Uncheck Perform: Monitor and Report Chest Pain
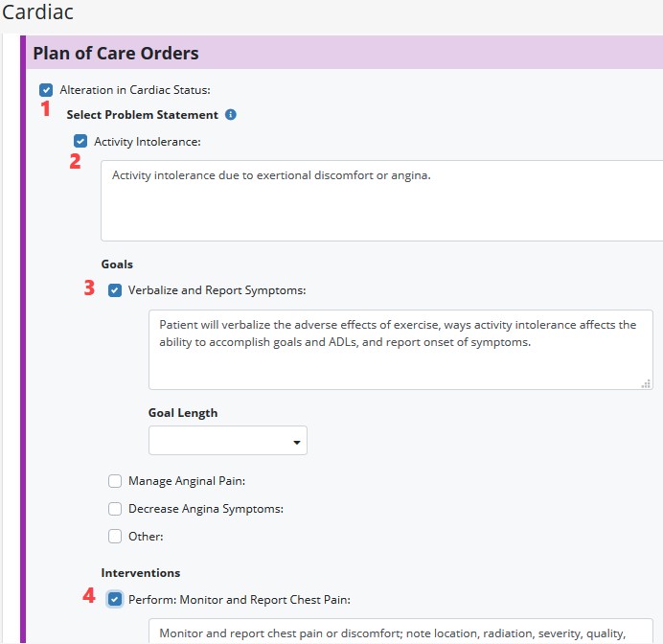The width and height of the screenshot is (663, 644). 115,600
